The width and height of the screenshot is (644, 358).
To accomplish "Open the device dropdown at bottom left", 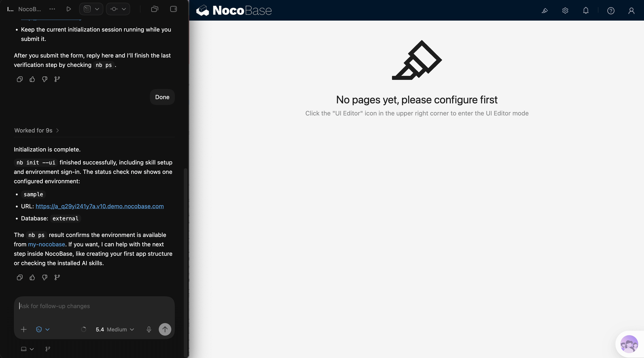I will coord(27,349).
